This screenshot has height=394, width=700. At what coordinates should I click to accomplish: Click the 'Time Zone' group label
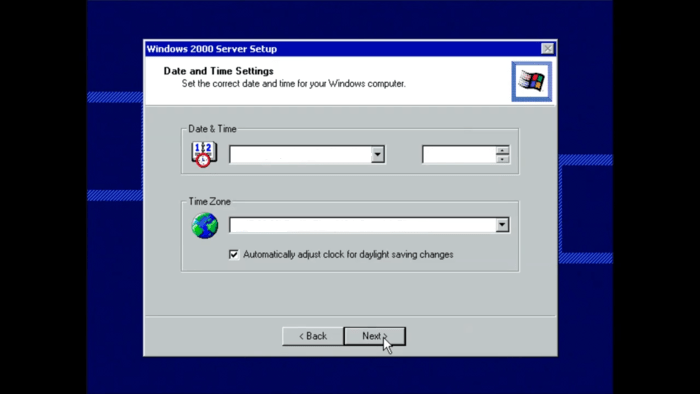pyautogui.click(x=209, y=202)
